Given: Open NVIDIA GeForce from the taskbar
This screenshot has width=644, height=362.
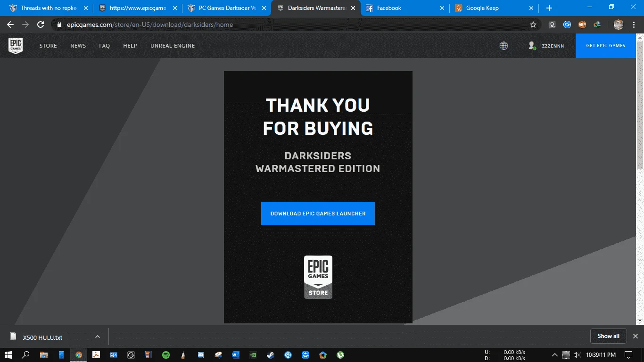Looking at the screenshot, I should click(253, 354).
